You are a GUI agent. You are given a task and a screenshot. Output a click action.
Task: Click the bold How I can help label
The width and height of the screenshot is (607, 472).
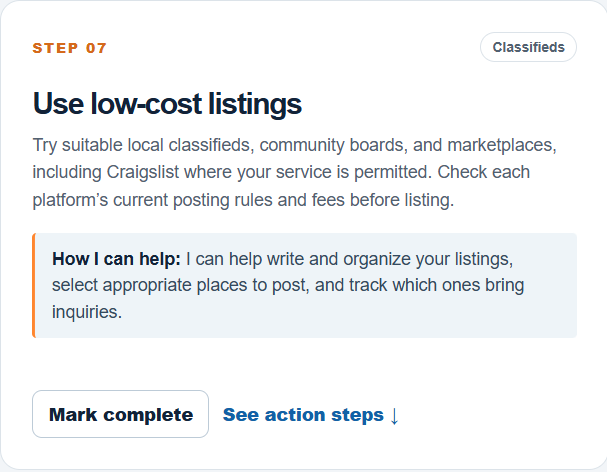tap(116, 259)
